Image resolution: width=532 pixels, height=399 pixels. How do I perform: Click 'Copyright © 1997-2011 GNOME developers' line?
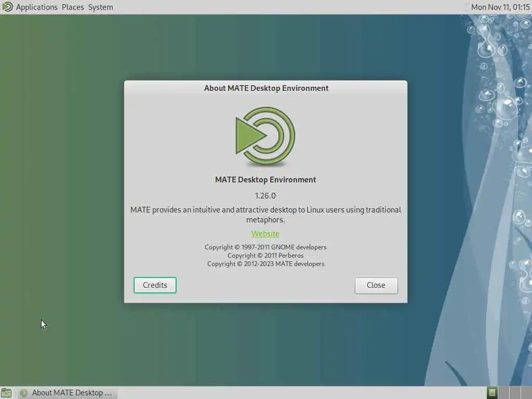click(x=265, y=247)
